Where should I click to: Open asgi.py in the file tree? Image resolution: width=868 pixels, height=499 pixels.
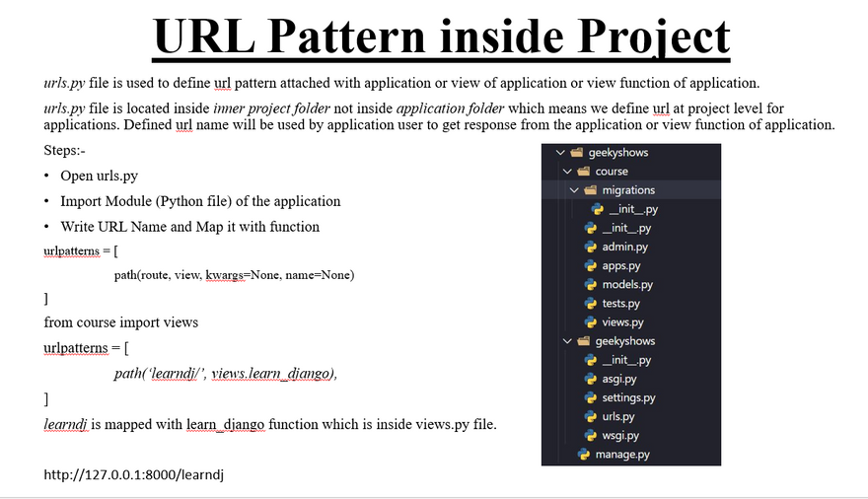619,379
